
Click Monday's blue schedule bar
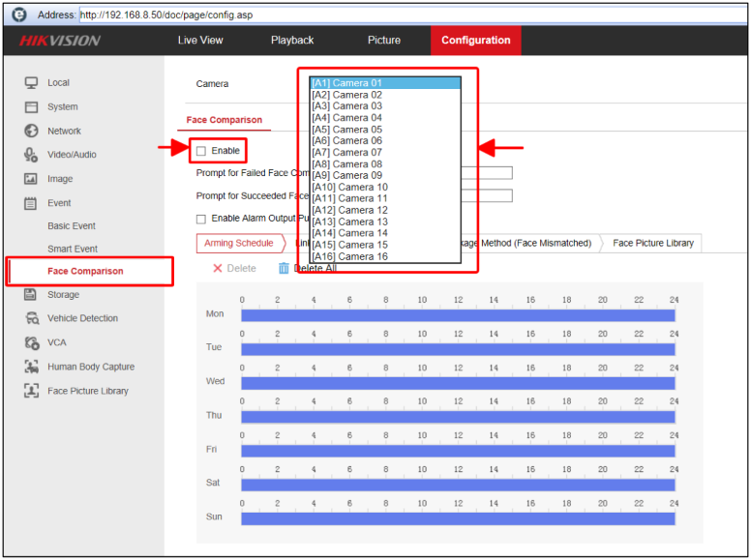[457, 315]
